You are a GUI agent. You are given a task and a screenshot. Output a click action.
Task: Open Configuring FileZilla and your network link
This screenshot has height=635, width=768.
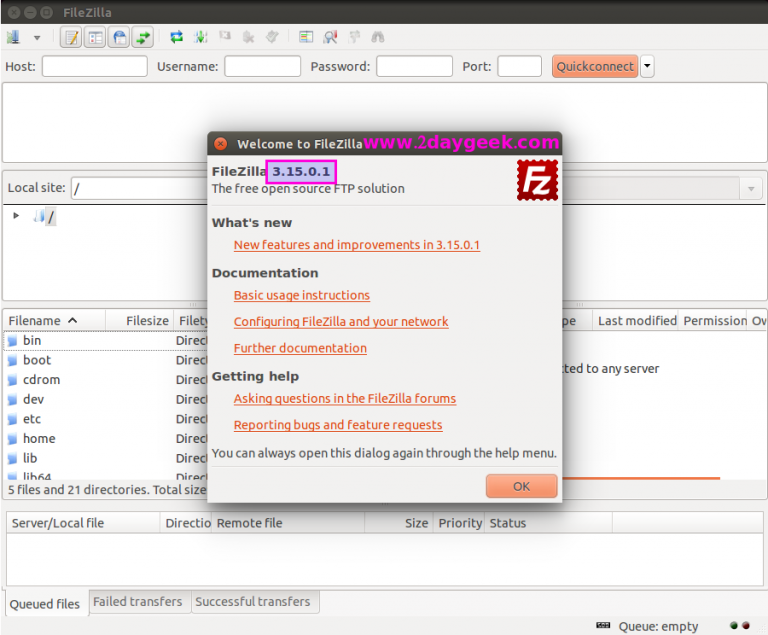pyautogui.click(x=341, y=322)
